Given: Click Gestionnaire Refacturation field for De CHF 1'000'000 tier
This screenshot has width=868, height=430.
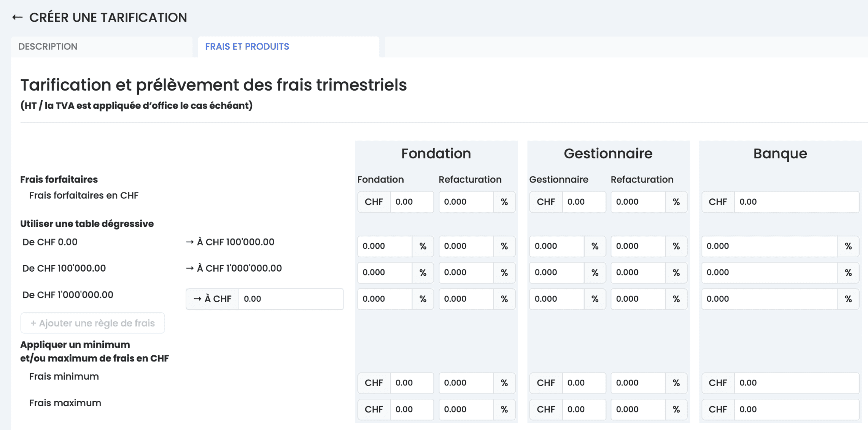Looking at the screenshot, I should pos(637,299).
